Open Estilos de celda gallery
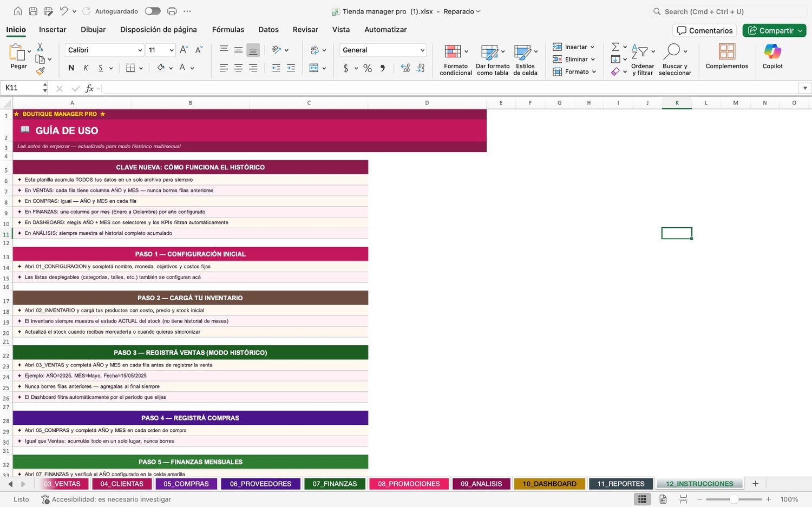This screenshot has width=812, height=507. 525,60
